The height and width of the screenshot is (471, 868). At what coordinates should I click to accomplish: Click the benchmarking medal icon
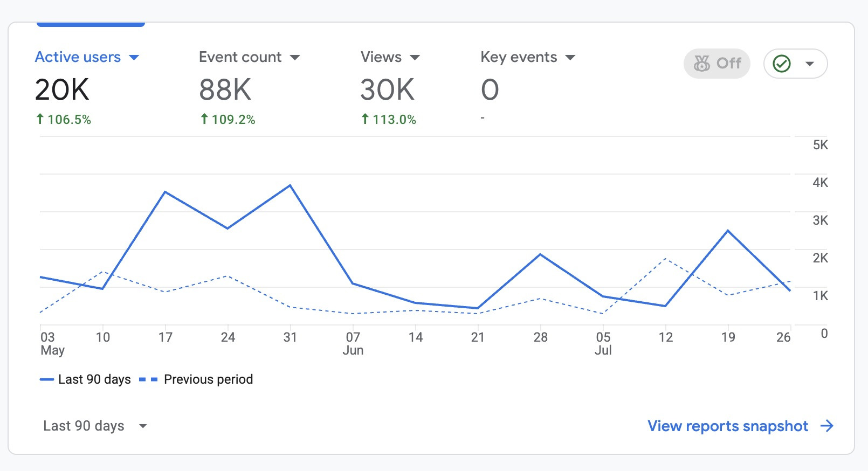(x=701, y=64)
